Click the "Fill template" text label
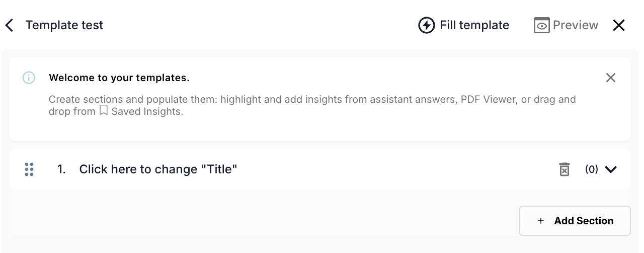The image size is (644, 253). click(x=474, y=25)
